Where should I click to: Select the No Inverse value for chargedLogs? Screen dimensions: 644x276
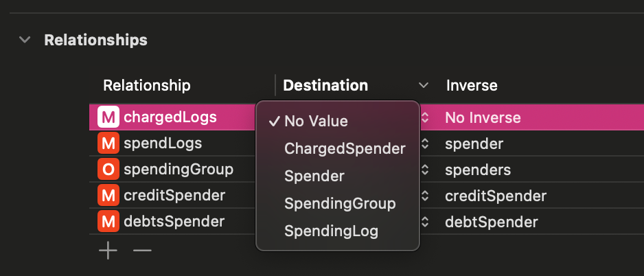pyautogui.click(x=483, y=117)
